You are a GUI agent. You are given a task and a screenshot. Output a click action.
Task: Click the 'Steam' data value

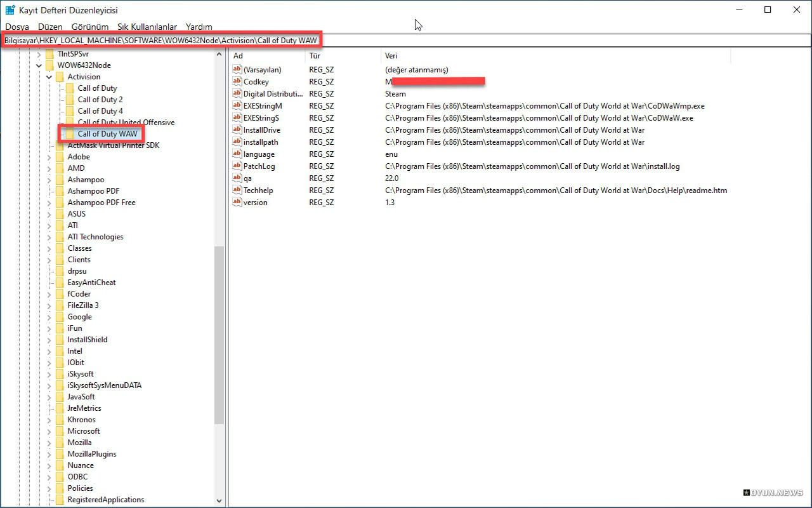click(395, 94)
